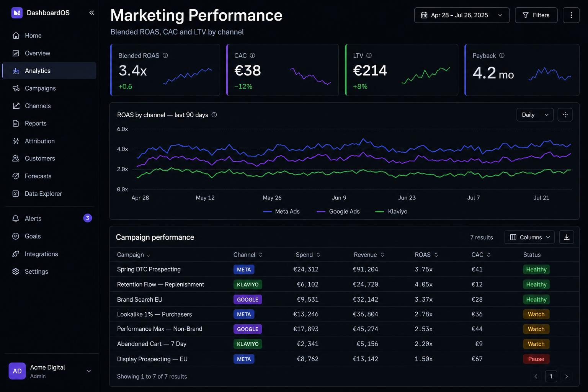Sort table by Revenue column

[x=369, y=255]
